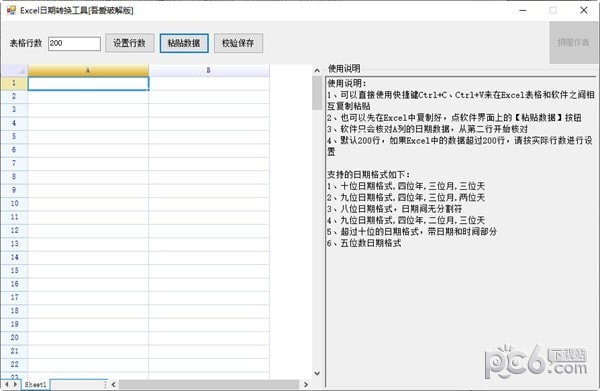Select row header 20
Image resolution: width=600 pixels, height=391 pixels.
[x=14, y=337]
